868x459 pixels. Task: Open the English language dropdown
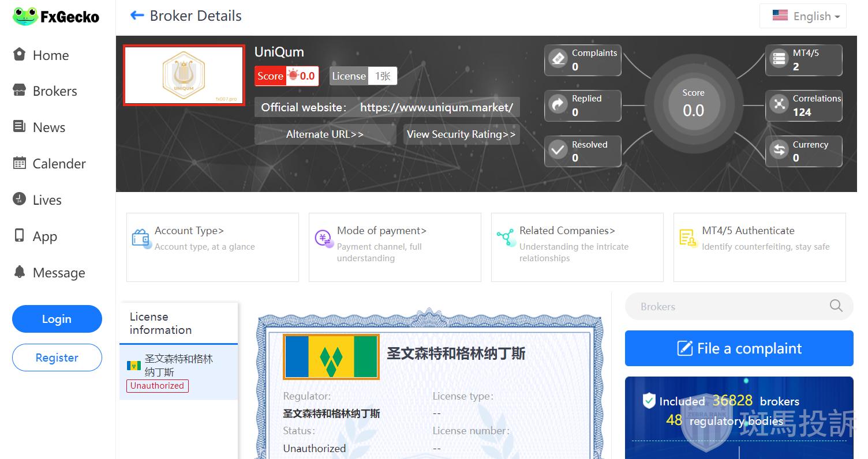coord(803,16)
